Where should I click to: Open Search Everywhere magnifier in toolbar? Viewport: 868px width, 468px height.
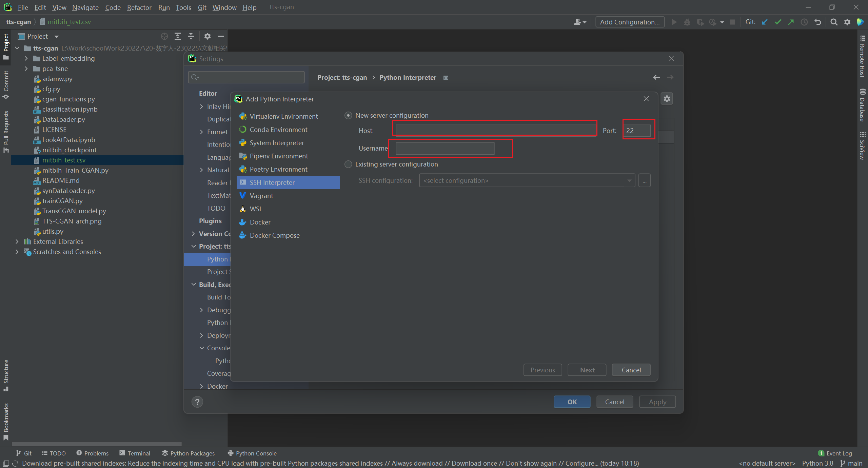click(x=834, y=22)
